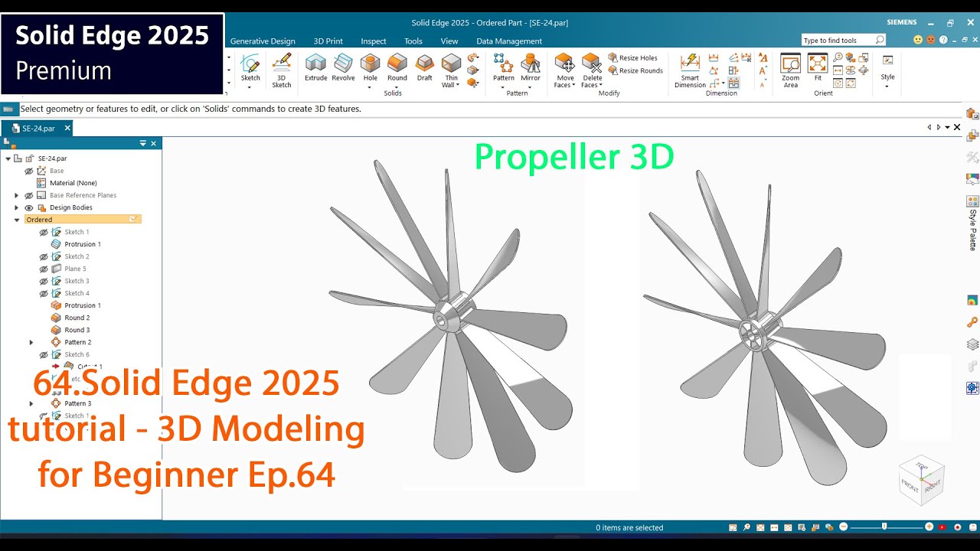Image resolution: width=980 pixels, height=551 pixels.
Task: Choose Move Faces tool
Action: [x=565, y=70]
